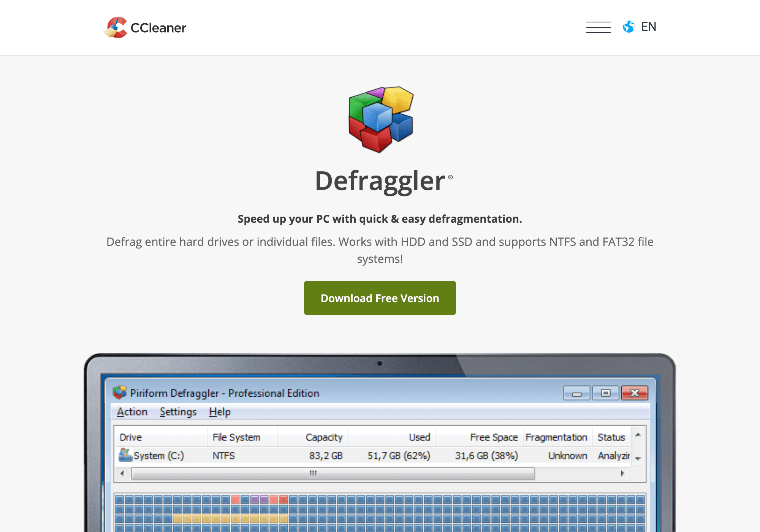This screenshot has width=760, height=532.
Task: Click the Drive column header
Action: click(161, 437)
